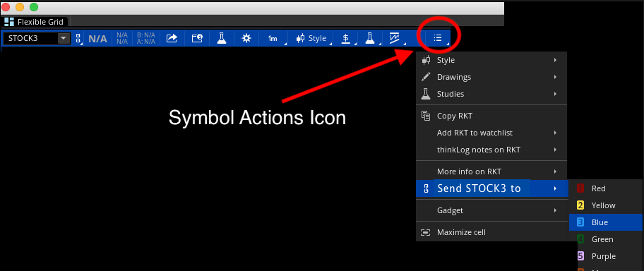This screenshot has width=644, height=271.
Task: Click the green macOS zoom button
Action: (x=34, y=7)
